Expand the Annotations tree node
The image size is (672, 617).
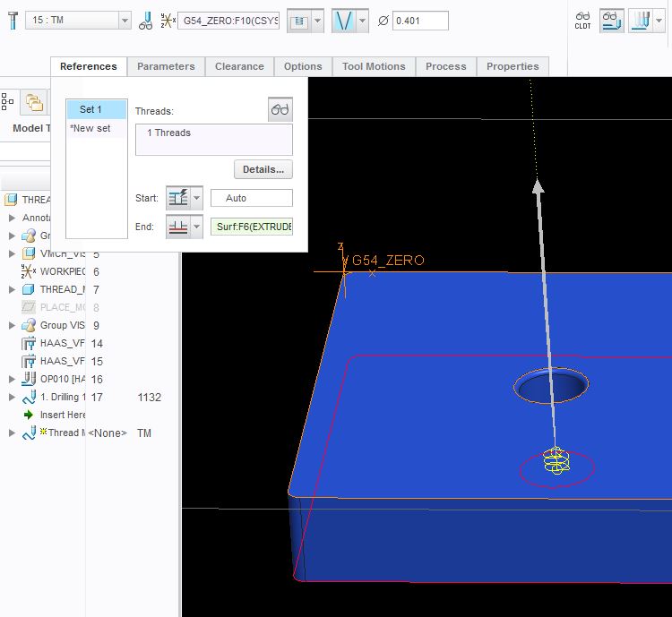[x=12, y=218]
